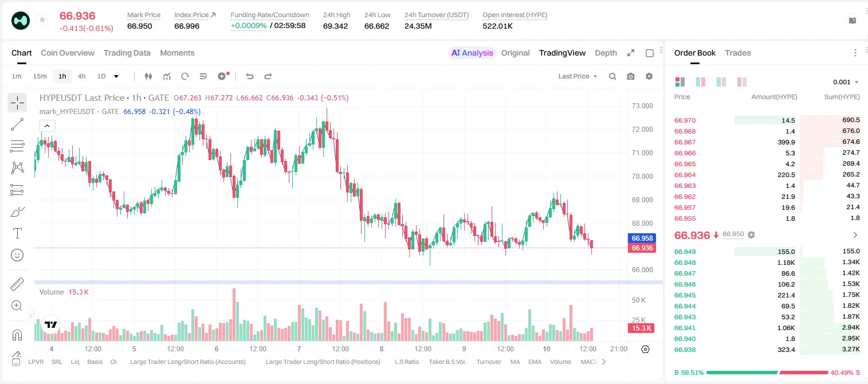Open the Last Price dropdown
Viewport: 868px width, 384px height.
click(x=578, y=76)
